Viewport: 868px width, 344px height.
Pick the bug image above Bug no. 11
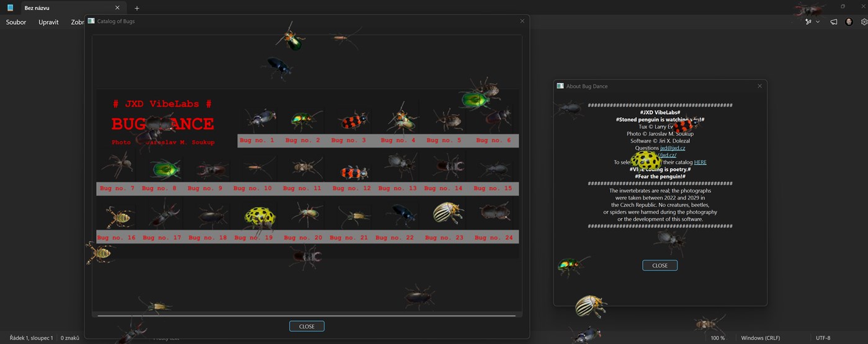click(x=306, y=167)
